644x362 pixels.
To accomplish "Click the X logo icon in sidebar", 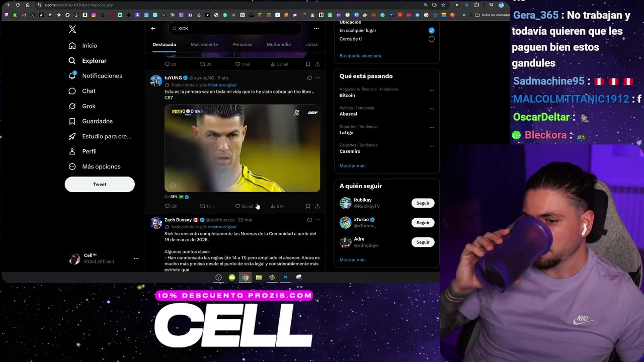I will 72,29.
